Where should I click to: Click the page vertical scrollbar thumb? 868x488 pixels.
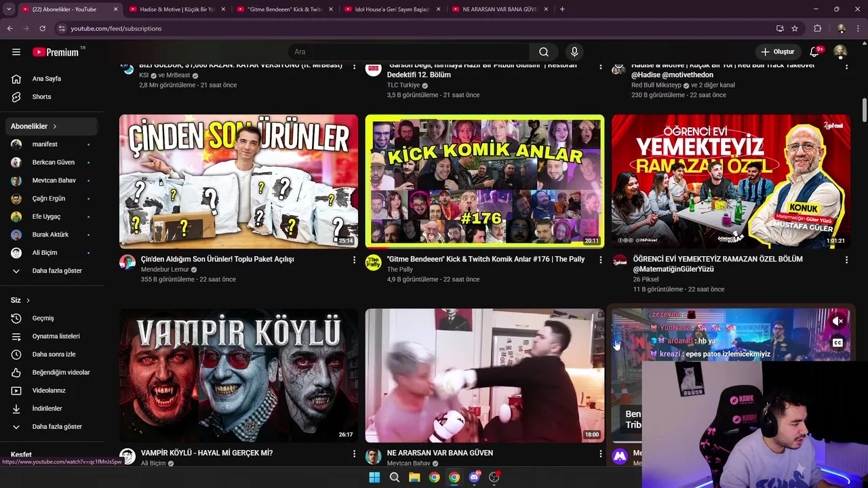tap(864, 110)
